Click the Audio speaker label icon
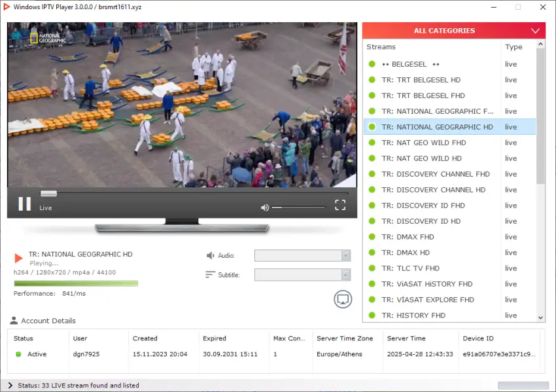Image resolution: width=556 pixels, height=392 pixels. [210, 255]
